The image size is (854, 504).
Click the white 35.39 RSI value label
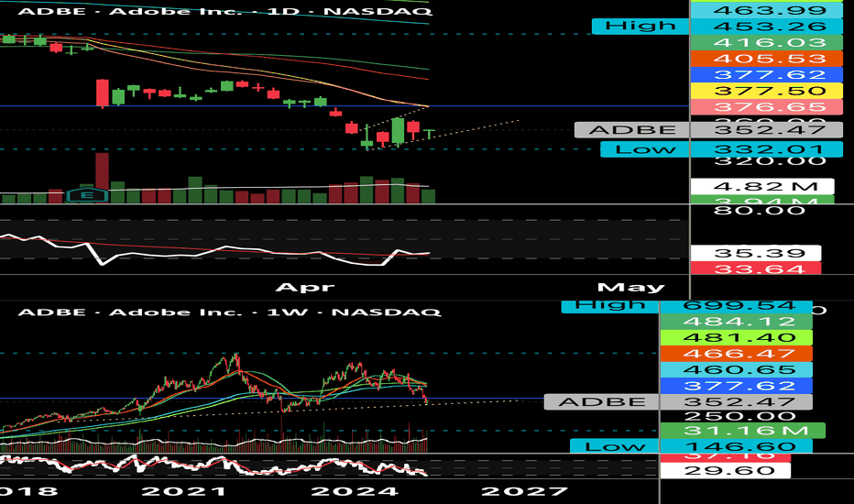[x=756, y=253]
